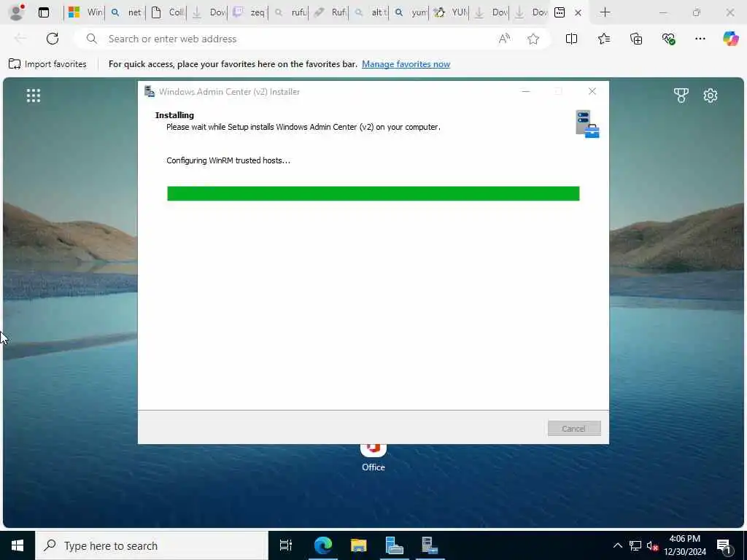Screen dimensions: 747x560
Task: Open the Favorites list icon
Action: coord(603,39)
